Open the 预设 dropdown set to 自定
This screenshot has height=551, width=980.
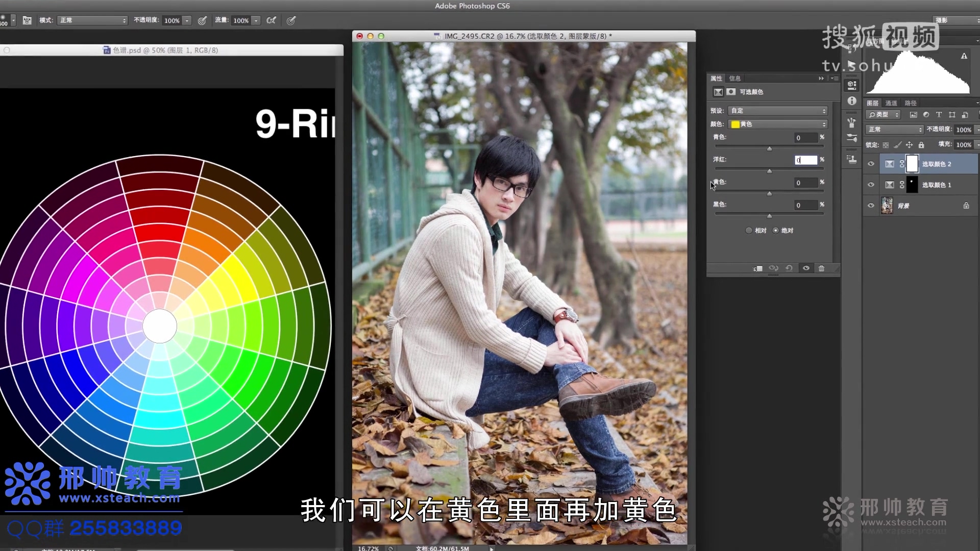click(x=778, y=111)
